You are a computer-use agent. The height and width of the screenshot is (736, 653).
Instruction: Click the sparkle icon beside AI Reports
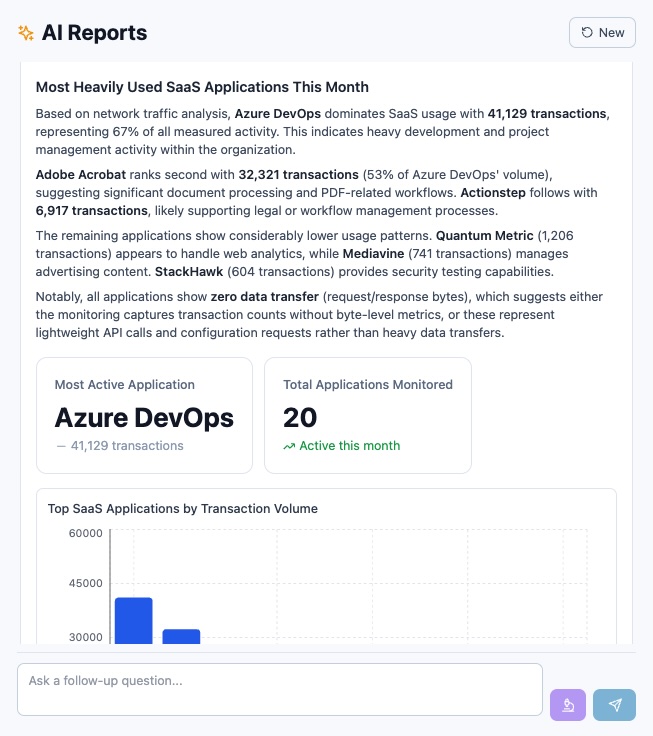26,33
